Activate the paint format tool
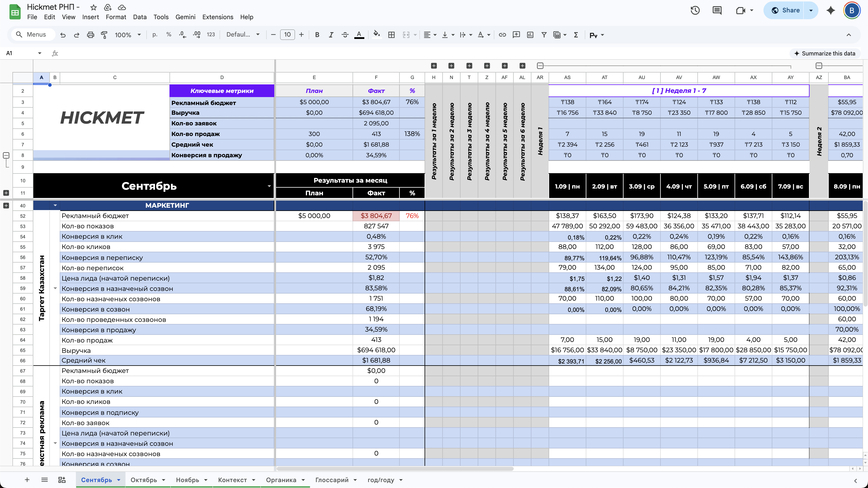 (104, 35)
